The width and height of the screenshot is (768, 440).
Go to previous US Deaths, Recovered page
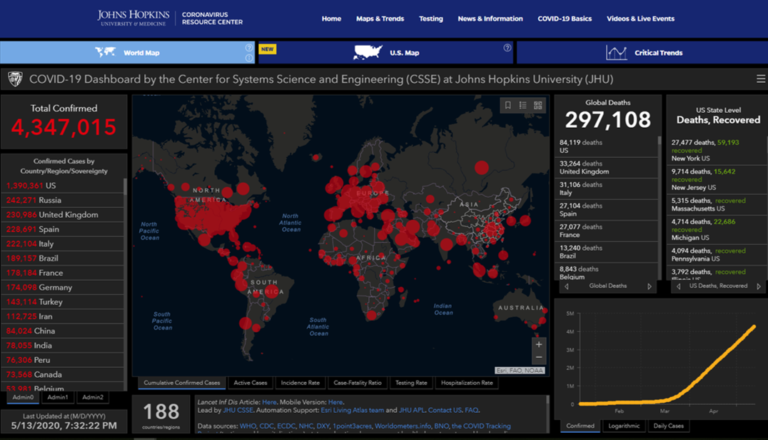[x=678, y=286]
